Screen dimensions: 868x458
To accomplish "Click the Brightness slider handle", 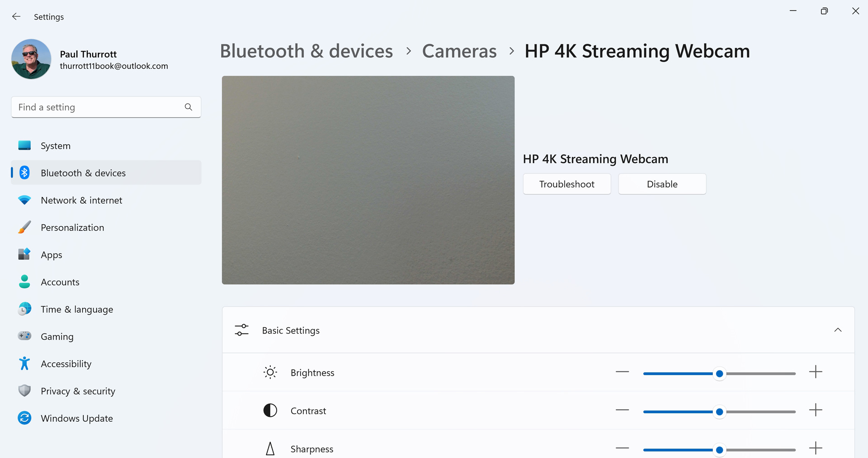I will [x=719, y=374].
